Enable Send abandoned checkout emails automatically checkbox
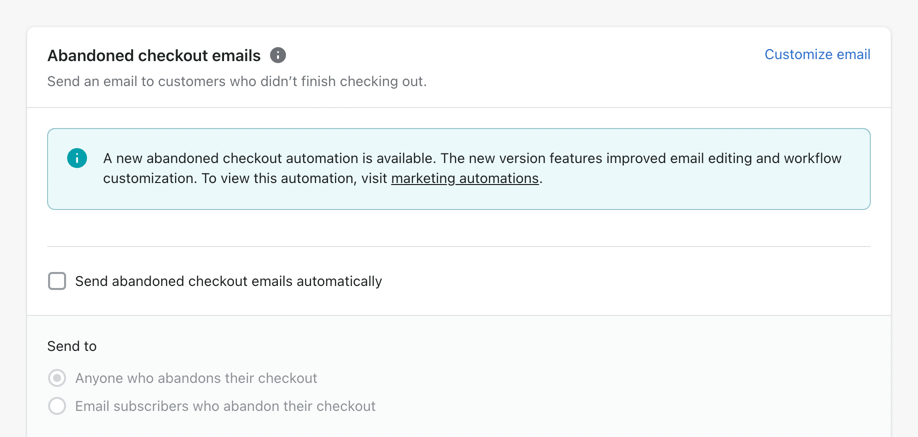The image size is (918, 437). tap(57, 281)
